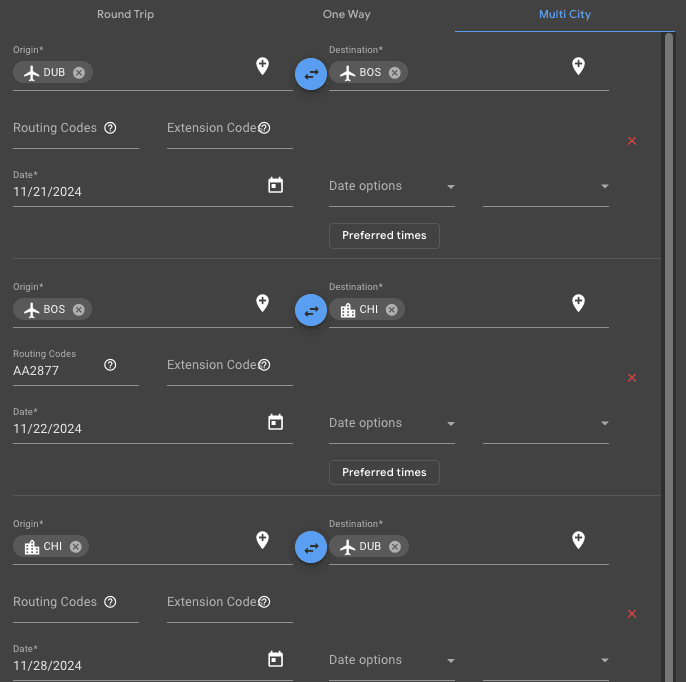Delete the BOS to CHI flight segment
Image resolution: width=686 pixels, height=682 pixels.
[x=631, y=378]
